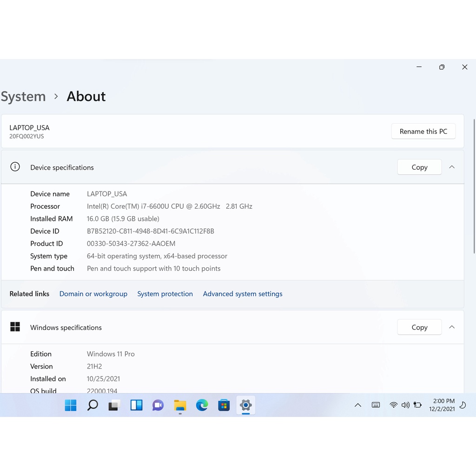This screenshot has width=476, height=476.
Task: Open the touch keyboard tray icon
Action: [x=376, y=405]
